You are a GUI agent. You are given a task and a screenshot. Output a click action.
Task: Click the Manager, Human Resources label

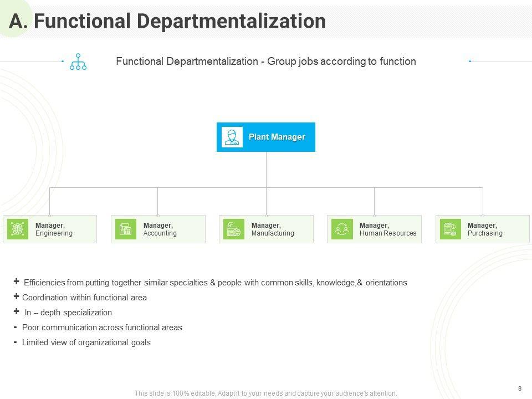tap(387, 229)
